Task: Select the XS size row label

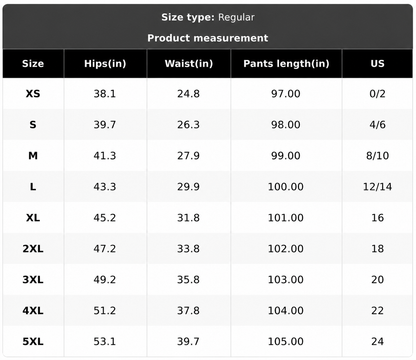Action: pos(33,94)
